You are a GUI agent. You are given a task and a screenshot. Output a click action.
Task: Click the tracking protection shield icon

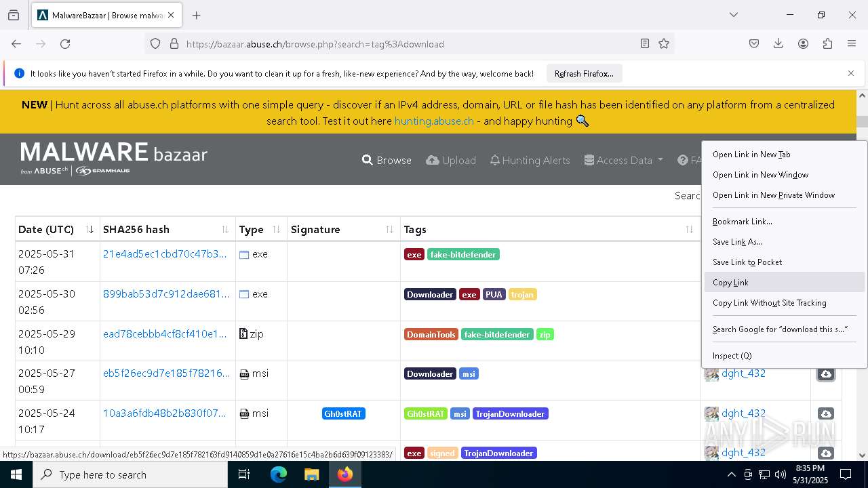(155, 43)
